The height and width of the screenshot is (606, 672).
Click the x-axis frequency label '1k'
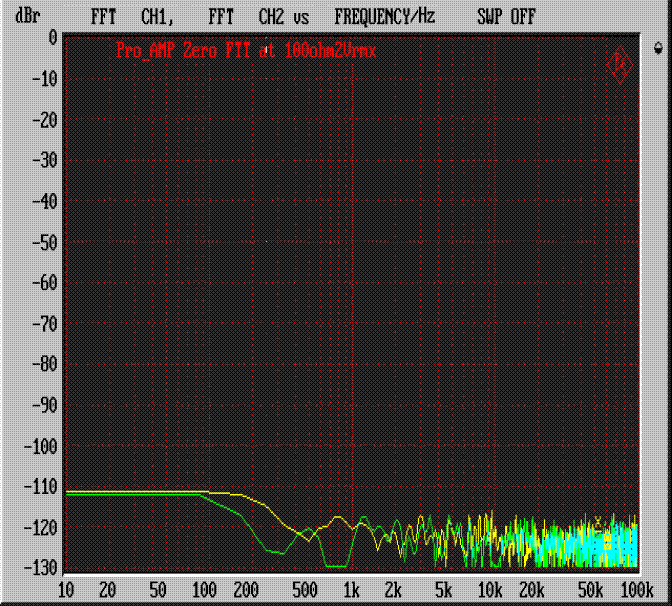coord(351,590)
